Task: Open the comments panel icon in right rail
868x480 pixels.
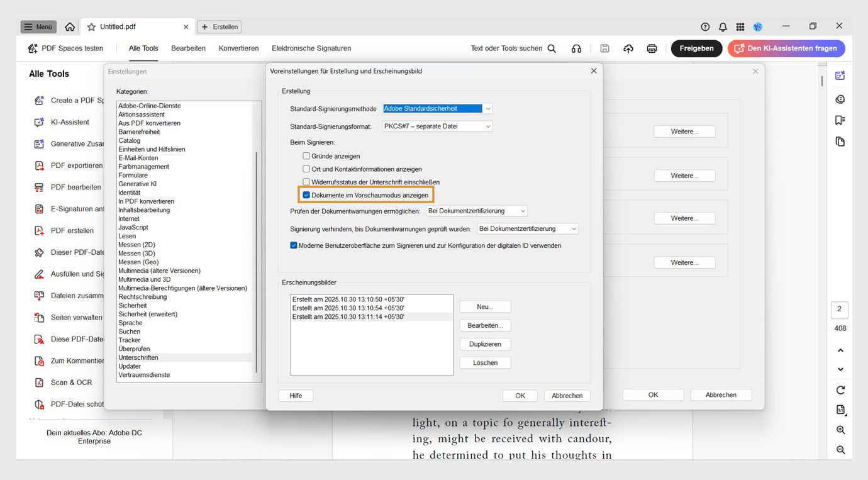Action: pos(840,99)
